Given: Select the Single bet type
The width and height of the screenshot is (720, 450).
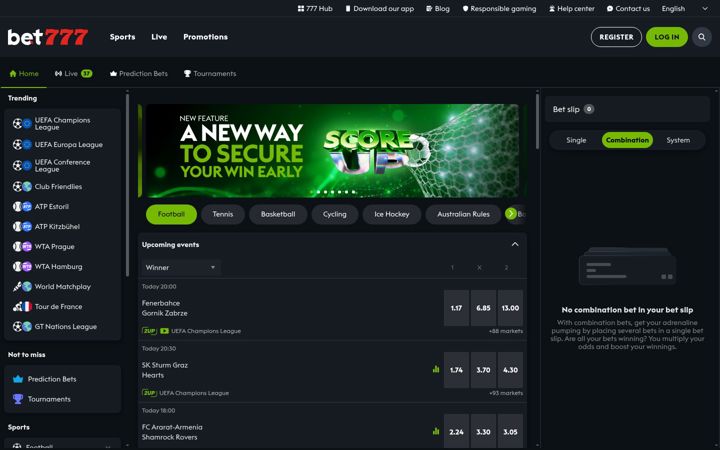Looking at the screenshot, I should [x=576, y=140].
